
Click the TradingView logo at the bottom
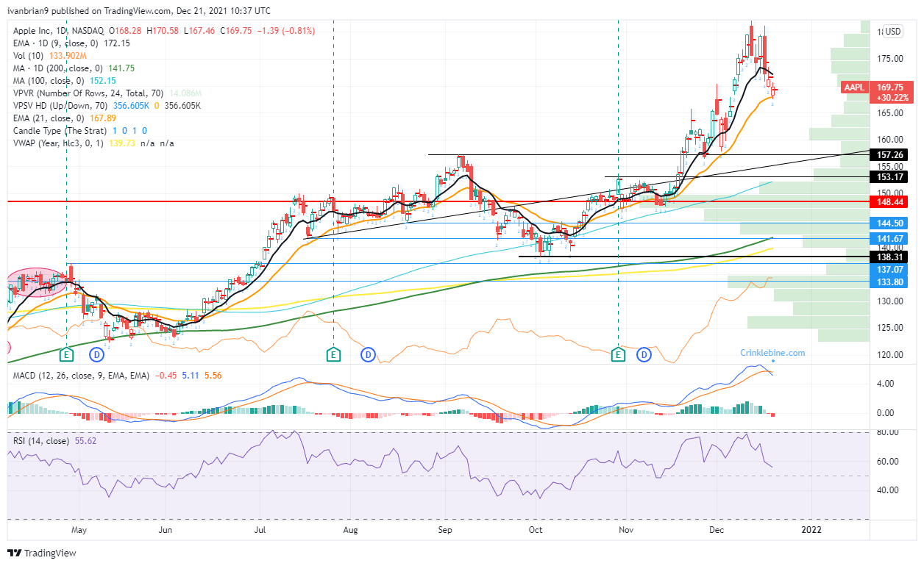42,553
